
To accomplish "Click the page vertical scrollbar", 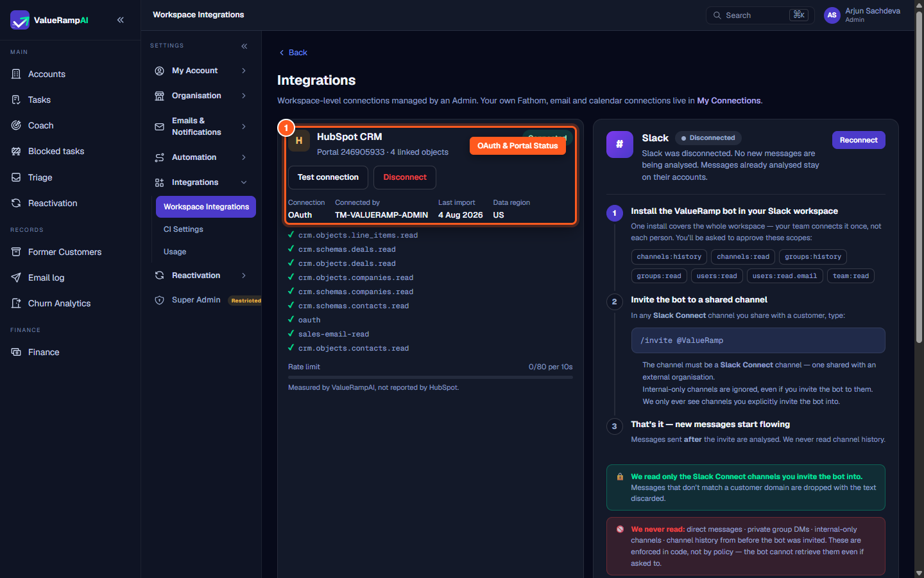I will click(919, 177).
